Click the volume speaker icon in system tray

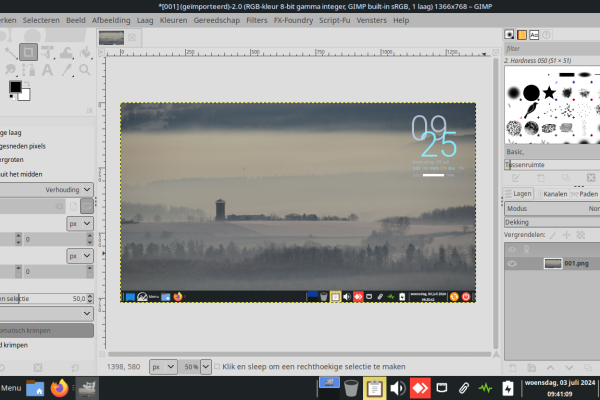point(397,388)
